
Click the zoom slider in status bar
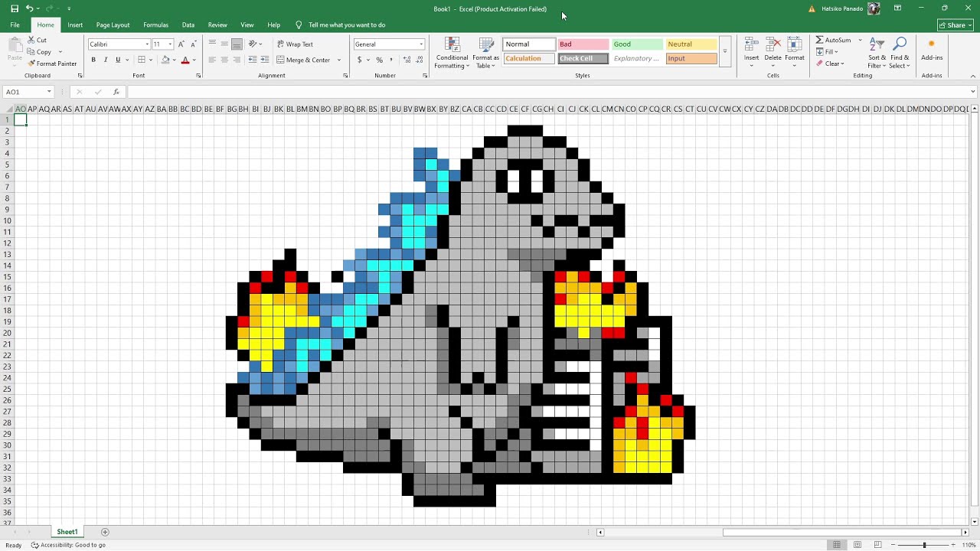point(924,545)
